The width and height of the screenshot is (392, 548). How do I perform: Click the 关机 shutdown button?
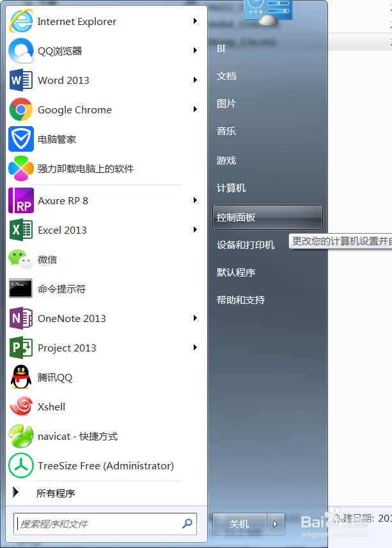point(239,524)
